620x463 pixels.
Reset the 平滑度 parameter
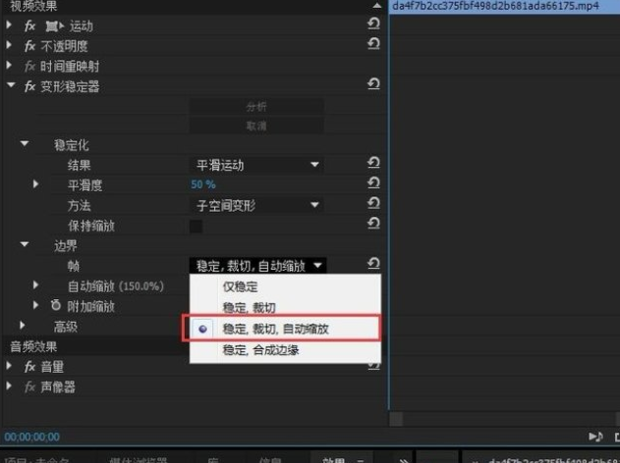click(373, 183)
